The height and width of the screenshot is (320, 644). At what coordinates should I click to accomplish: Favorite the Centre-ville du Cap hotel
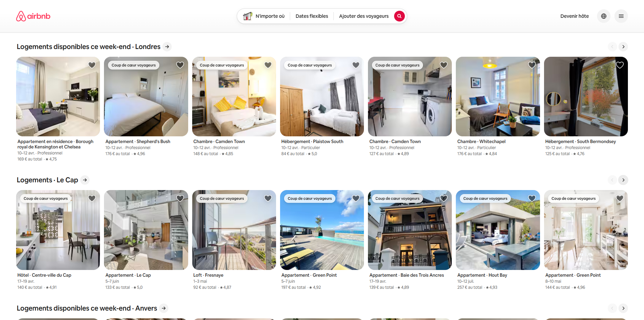(92, 198)
